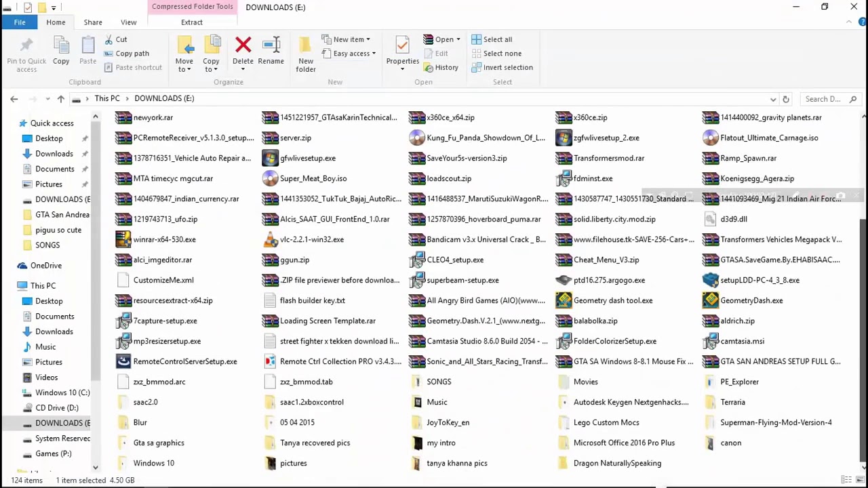This screenshot has width=868, height=488.
Task: Switch to large icons view
Action: (x=859, y=480)
